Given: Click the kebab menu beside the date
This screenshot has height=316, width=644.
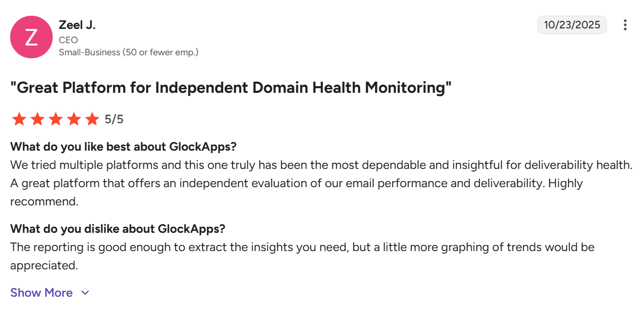Looking at the screenshot, I should tap(625, 24).
